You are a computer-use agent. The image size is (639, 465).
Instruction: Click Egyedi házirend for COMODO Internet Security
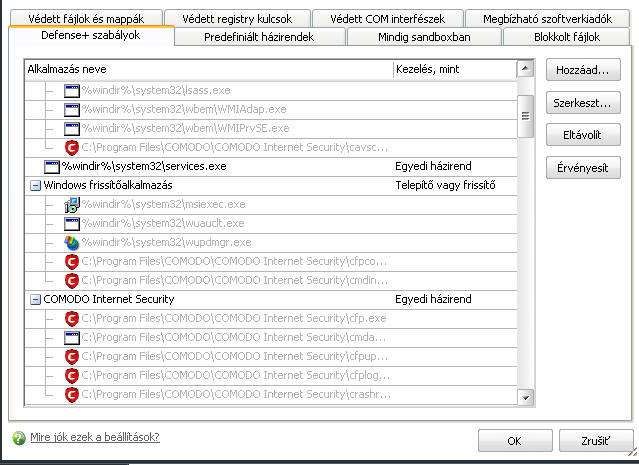[x=433, y=300]
